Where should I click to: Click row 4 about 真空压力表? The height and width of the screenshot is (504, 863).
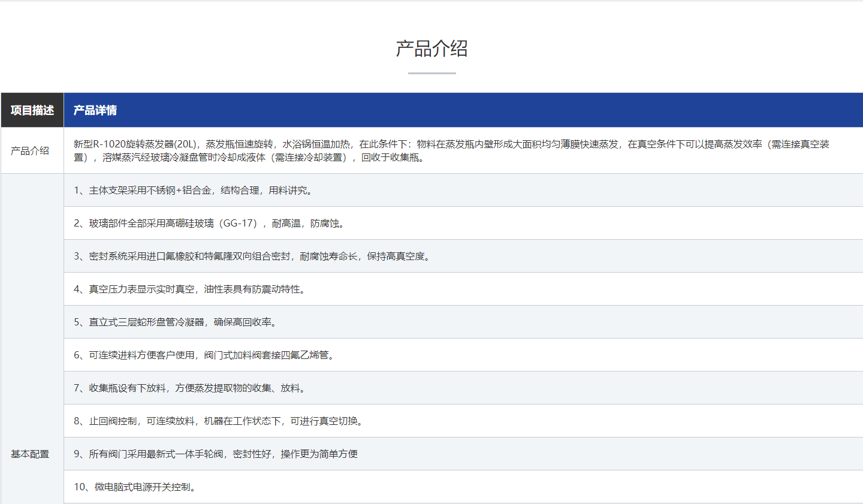(189, 289)
